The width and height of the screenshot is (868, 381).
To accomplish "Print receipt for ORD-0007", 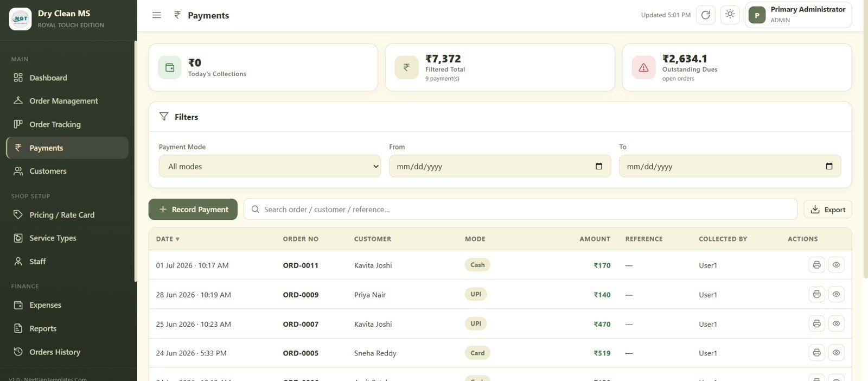I will [816, 323].
